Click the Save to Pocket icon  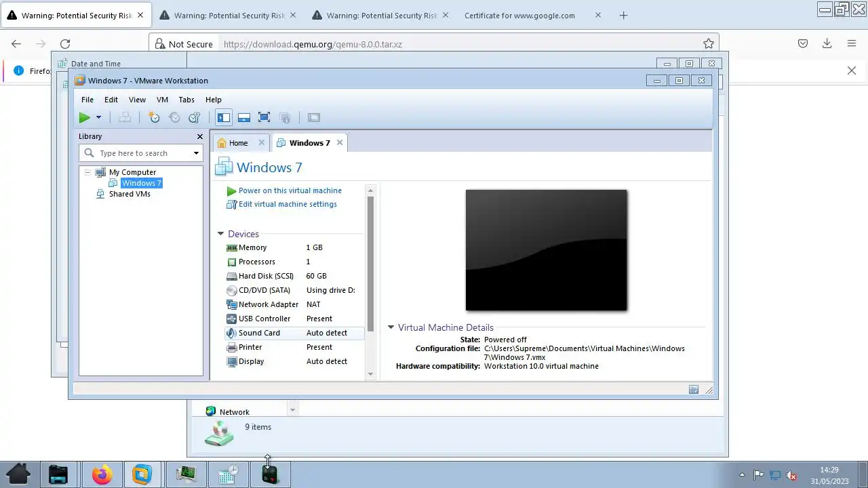[x=803, y=44]
